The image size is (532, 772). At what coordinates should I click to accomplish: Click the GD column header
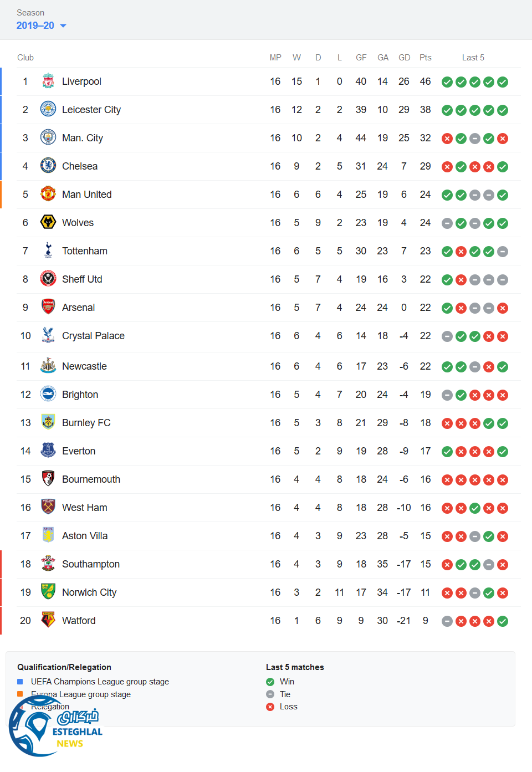tap(404, 58)
